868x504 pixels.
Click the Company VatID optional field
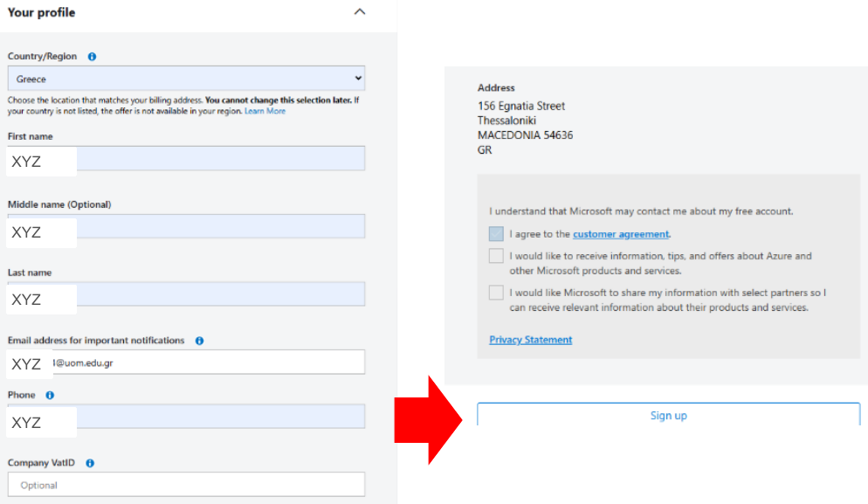(186, 485)
